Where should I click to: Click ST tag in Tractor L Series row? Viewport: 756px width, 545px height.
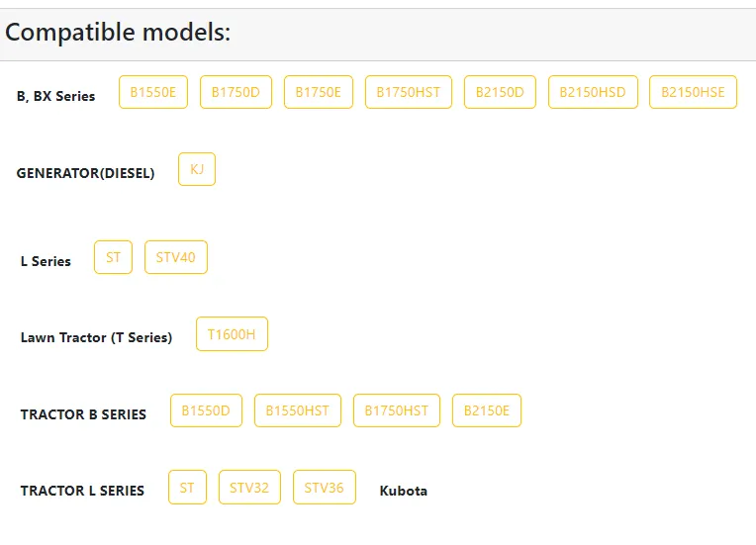click(188, 488)
